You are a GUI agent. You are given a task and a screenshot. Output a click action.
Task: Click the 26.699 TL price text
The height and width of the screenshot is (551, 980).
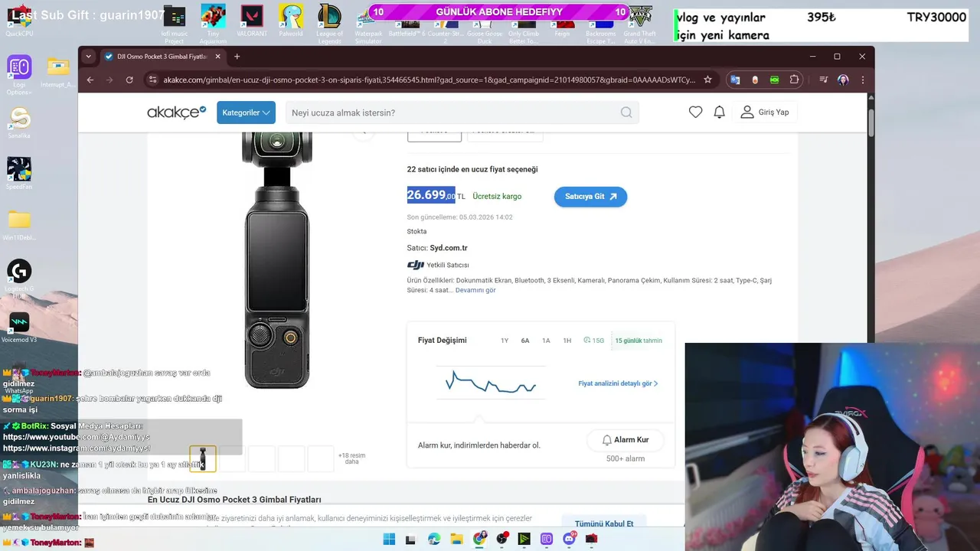click(436, 195)
